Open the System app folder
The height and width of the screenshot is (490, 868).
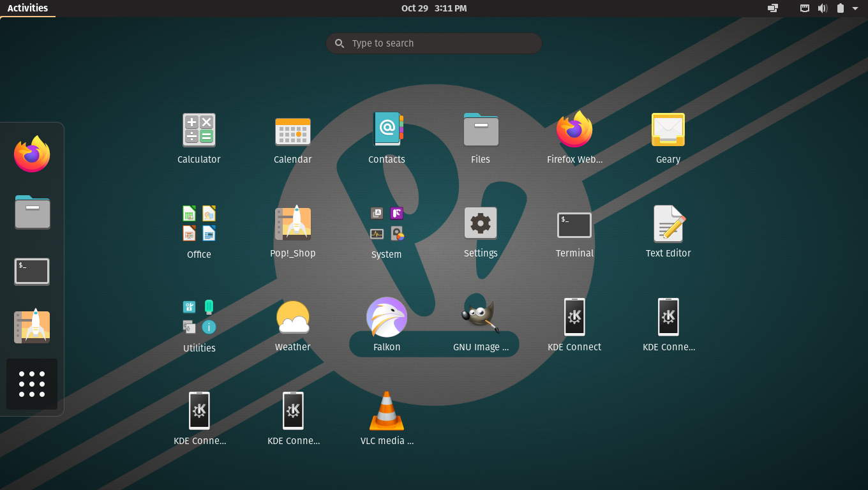[x=387, y=223]
